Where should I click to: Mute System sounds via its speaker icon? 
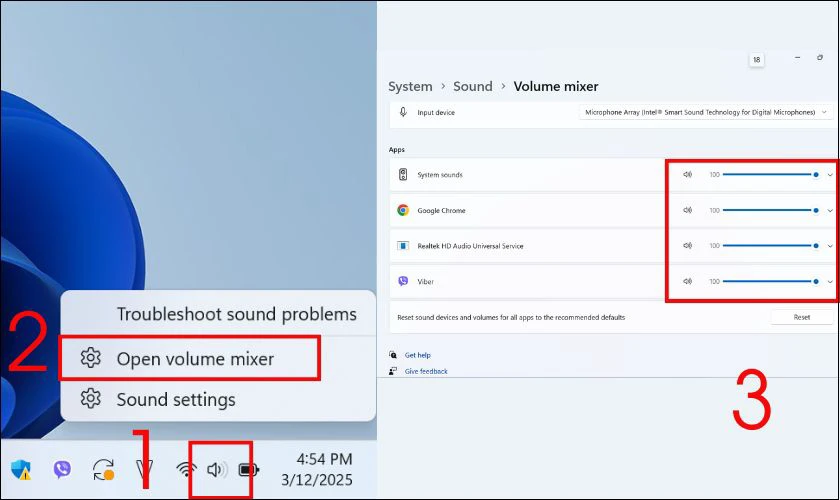(687, 174)
